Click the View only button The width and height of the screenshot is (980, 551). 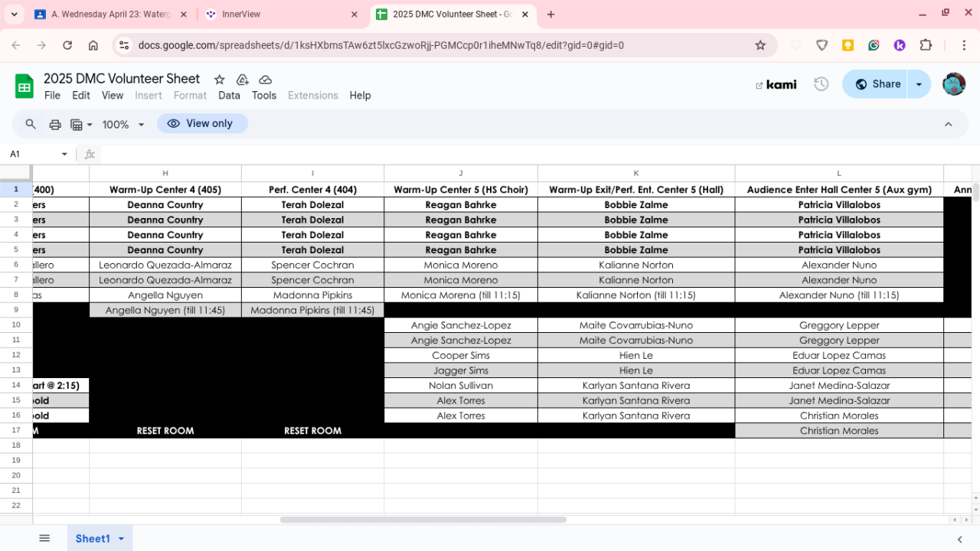(x=202, y=123)
